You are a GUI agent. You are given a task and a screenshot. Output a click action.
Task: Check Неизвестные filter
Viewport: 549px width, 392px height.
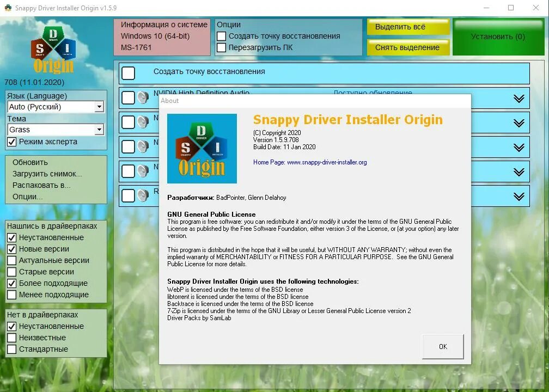pos(12,338)
